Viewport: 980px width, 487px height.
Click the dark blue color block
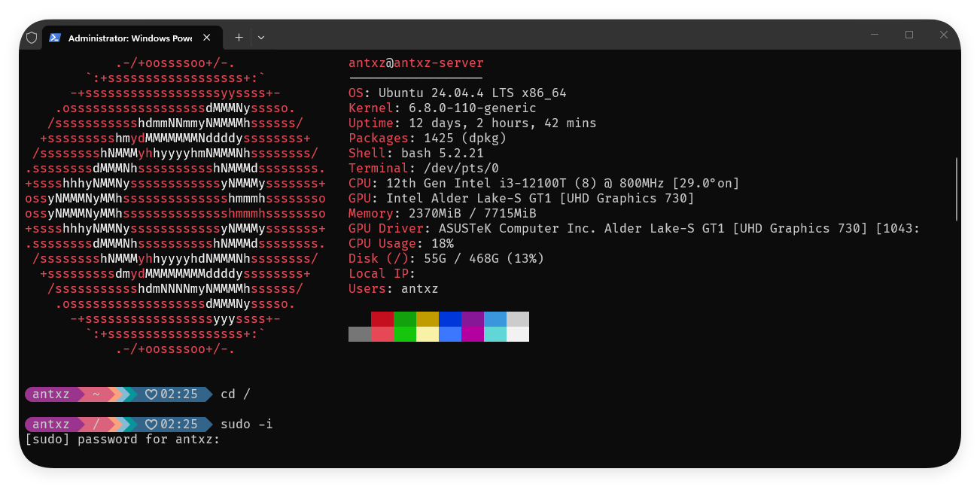(x=450, y=319)
